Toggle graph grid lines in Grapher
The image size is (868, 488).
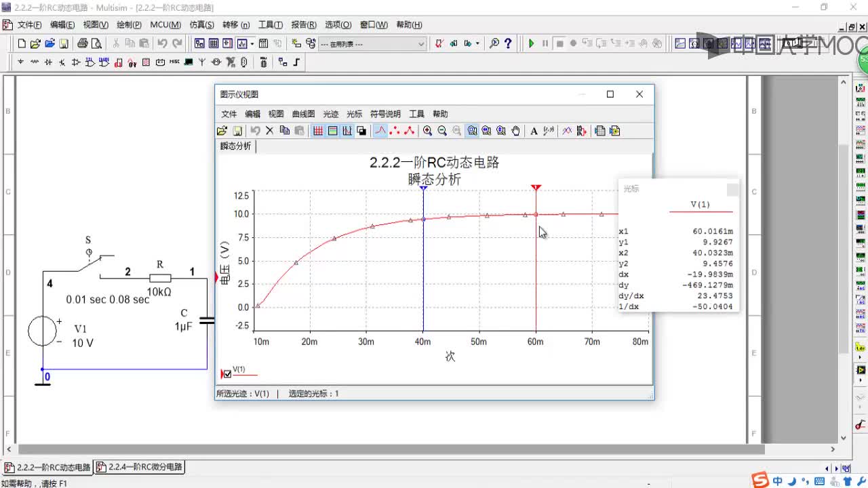point(317,131)
